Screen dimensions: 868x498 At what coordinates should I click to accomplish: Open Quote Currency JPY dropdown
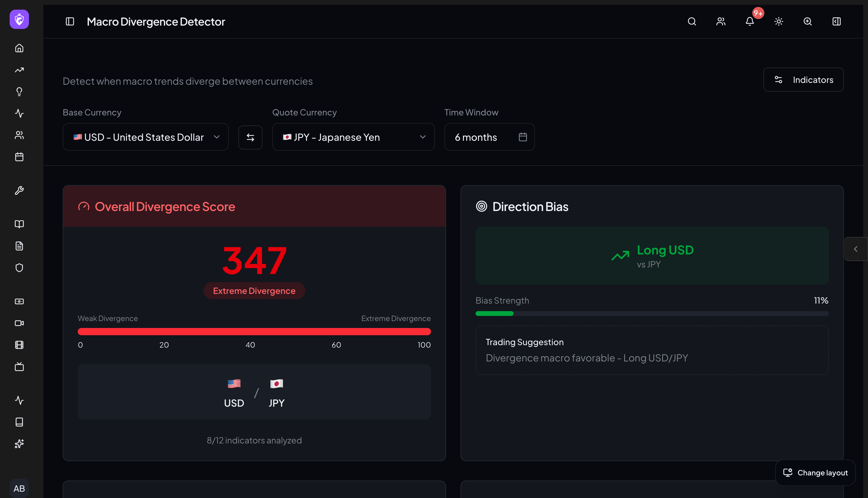click(354, 137)
